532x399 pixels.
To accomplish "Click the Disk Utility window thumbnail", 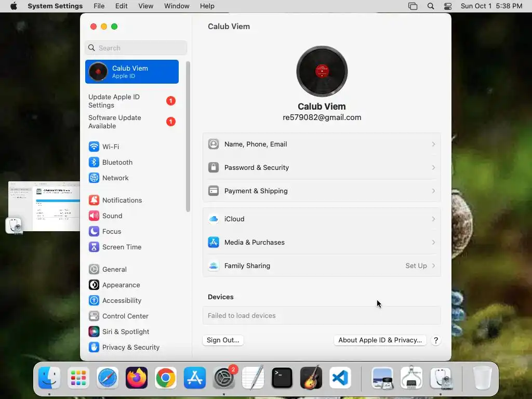I will click(x=44, y=206).
